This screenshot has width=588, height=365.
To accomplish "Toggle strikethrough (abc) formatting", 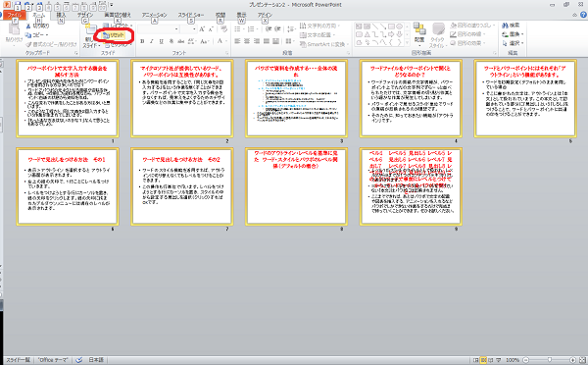I will (x=181, y=41).
